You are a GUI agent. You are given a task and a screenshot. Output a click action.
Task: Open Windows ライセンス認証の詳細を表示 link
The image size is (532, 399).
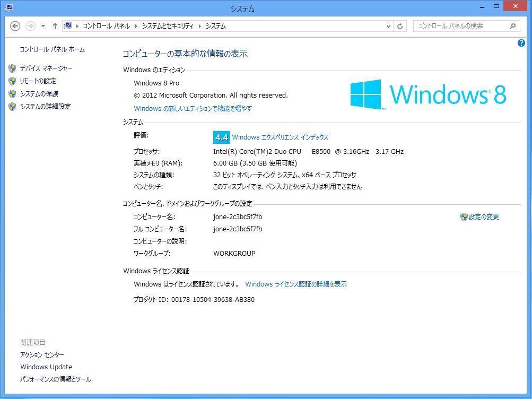pyautogui.click(x=296, y=284)
